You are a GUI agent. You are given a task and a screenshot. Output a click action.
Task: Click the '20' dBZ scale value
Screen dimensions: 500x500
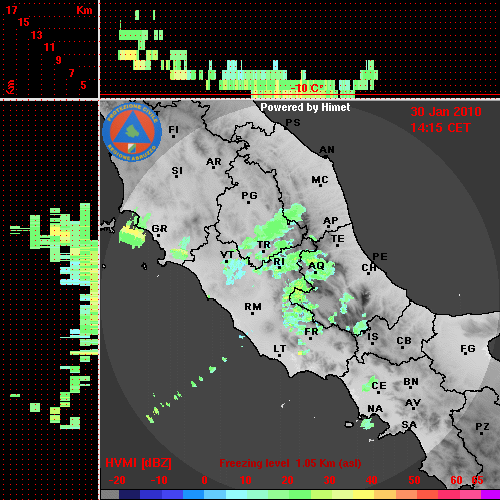pyautogui.click(x=287, y=480)
